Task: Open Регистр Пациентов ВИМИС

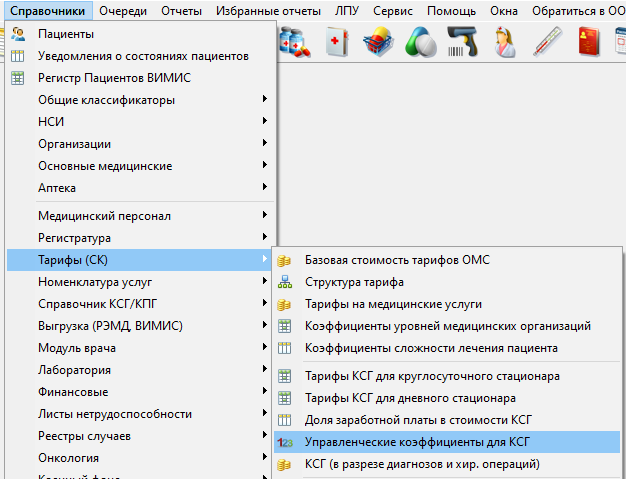Action: click(114, 78)
